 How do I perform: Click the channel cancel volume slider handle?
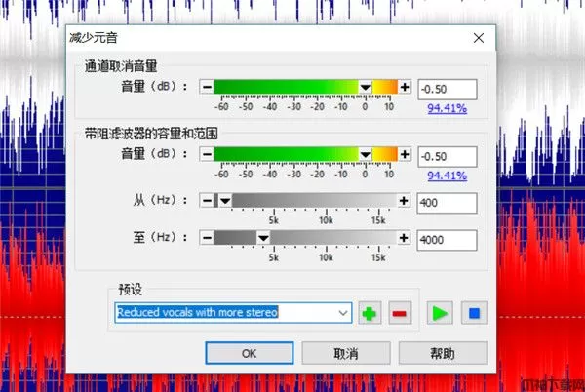click(x=366, y=88)
